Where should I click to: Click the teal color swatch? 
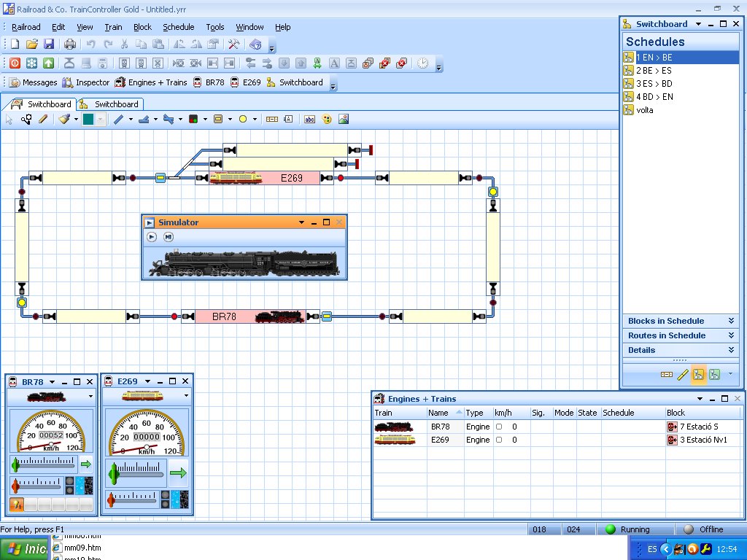[88, 119]
